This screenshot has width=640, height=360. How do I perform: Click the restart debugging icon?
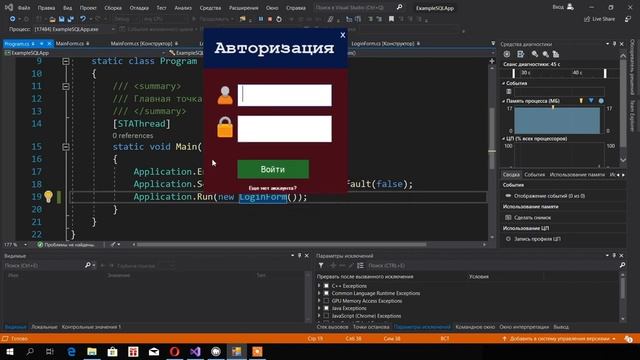(279, 19)
